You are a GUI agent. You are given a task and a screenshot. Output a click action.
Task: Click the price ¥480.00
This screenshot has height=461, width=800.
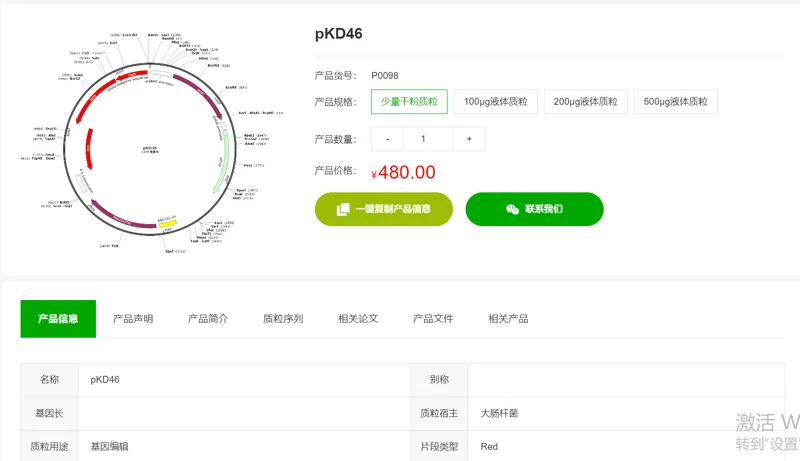coord(403,172)
